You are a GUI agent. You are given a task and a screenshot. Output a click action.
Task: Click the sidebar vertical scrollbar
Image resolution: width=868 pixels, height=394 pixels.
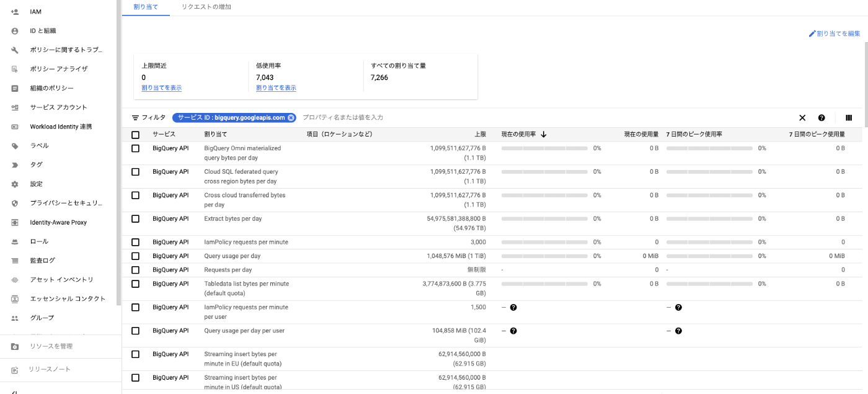coord(118,152)
